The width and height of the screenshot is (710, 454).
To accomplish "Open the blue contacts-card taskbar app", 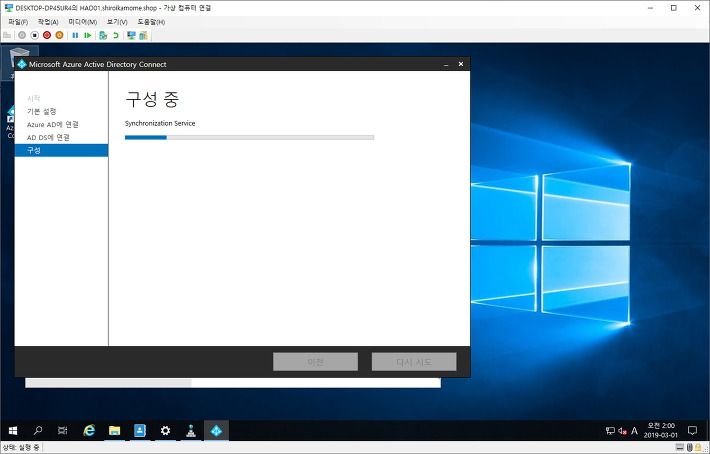I will pyautogui.click(x=140, y=430).
